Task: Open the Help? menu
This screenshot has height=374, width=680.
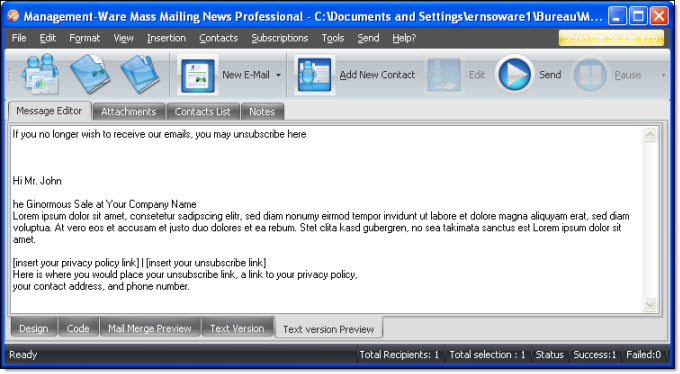Action: pyautogui.click(x=404, y=38)
